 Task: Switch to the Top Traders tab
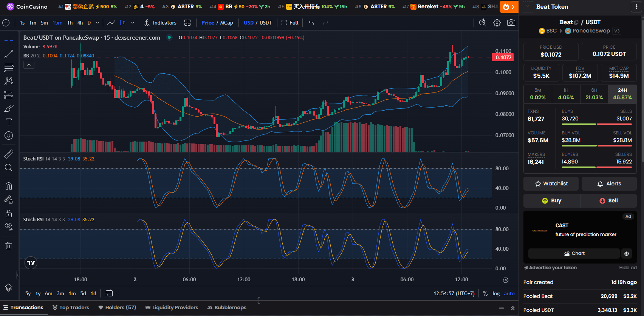tap(71, 307)
